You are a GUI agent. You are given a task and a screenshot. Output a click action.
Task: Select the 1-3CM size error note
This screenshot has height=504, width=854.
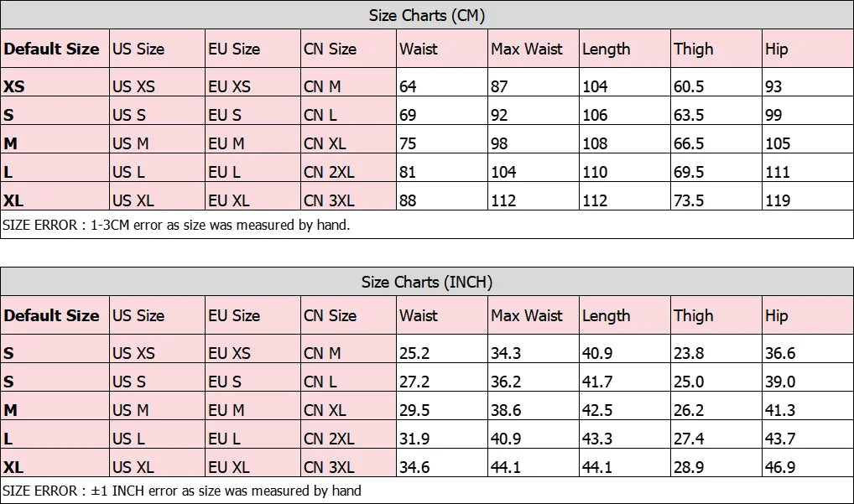pyautogui.click(x=177, y=225)
